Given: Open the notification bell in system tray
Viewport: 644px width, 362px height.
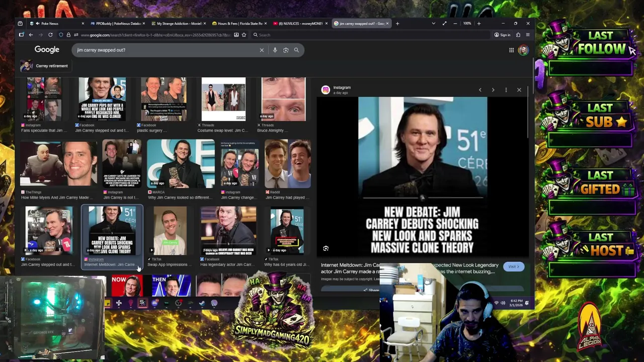Looking at the screenshot, I should point(527,303).
